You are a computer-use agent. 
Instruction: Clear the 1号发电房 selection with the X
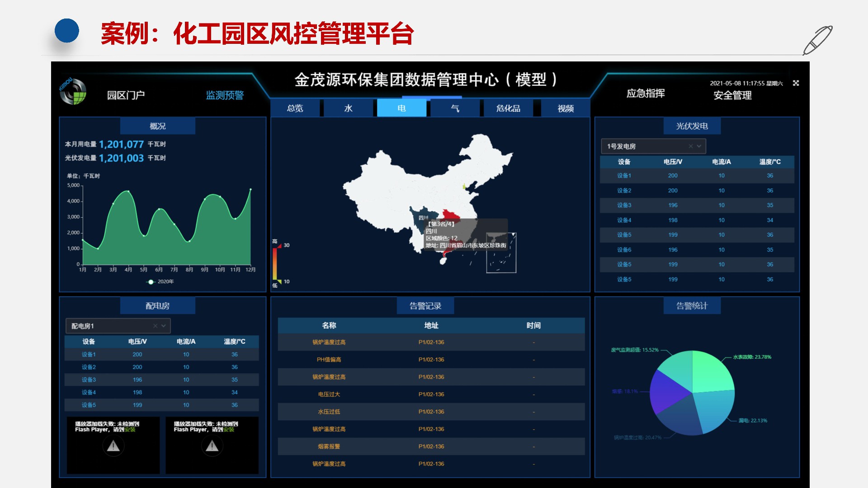690,146
